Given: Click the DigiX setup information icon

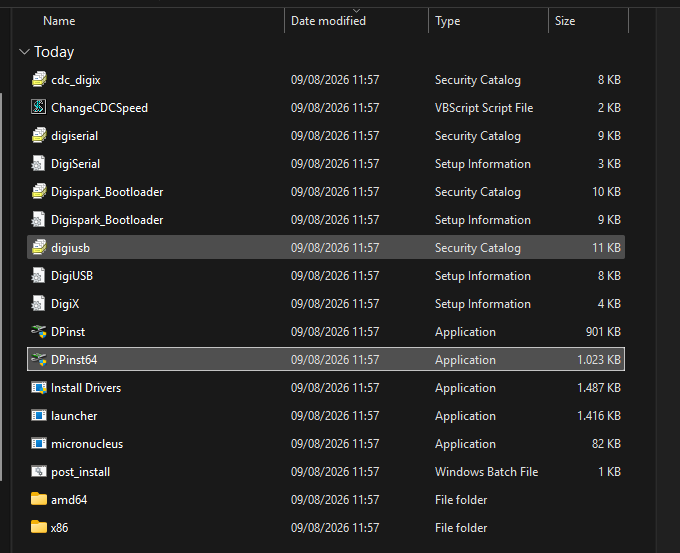Looking at the screenshot, I should [x=39, y=304].
